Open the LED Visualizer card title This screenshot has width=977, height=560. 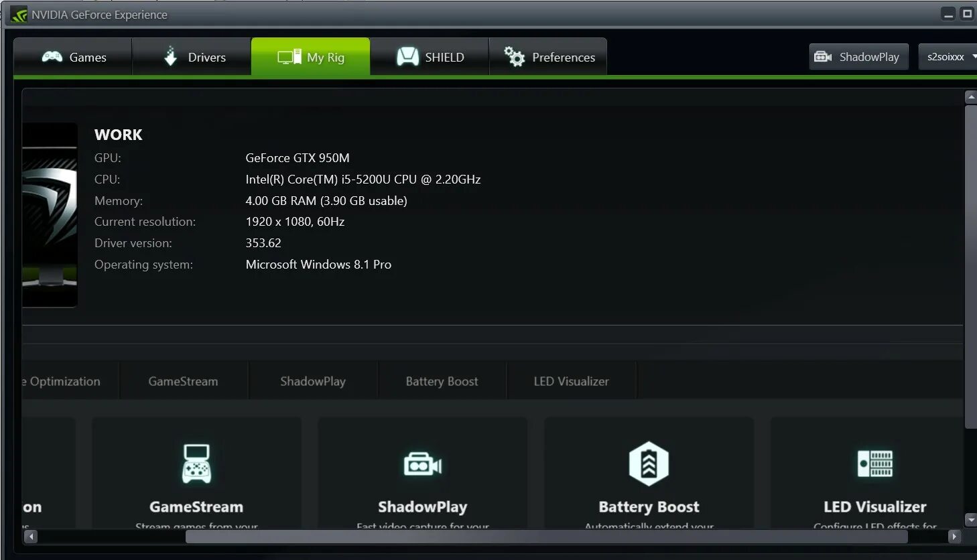coord(875,507)
